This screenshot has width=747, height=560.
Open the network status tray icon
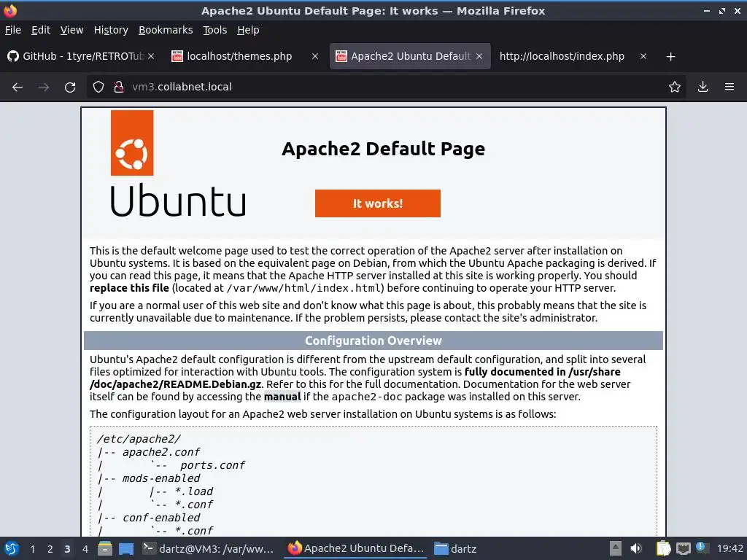point(683,548)
